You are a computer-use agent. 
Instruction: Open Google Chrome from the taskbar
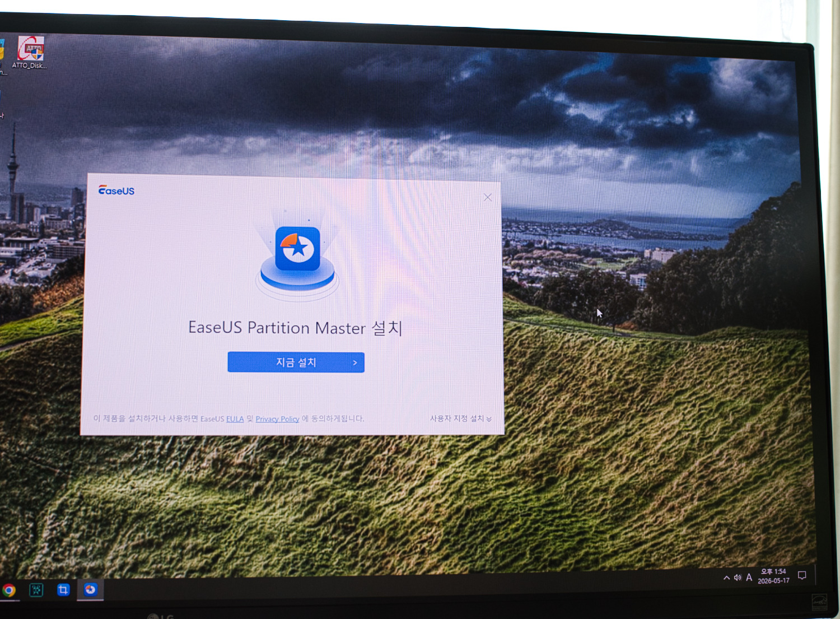click(9, 590)
